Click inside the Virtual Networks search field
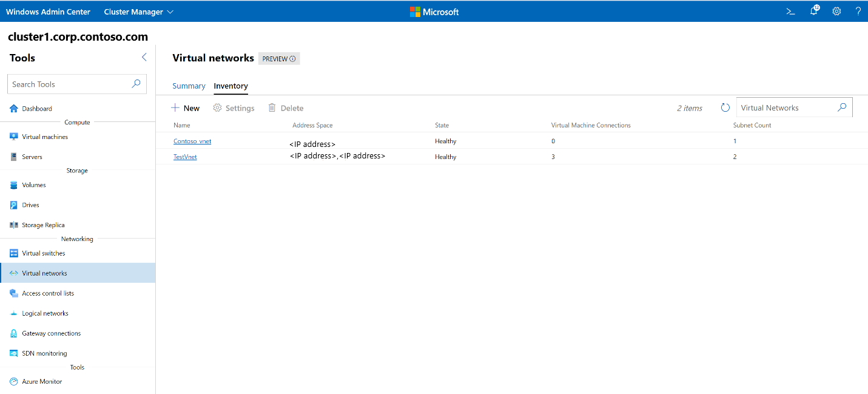 [x=786, y=107]
